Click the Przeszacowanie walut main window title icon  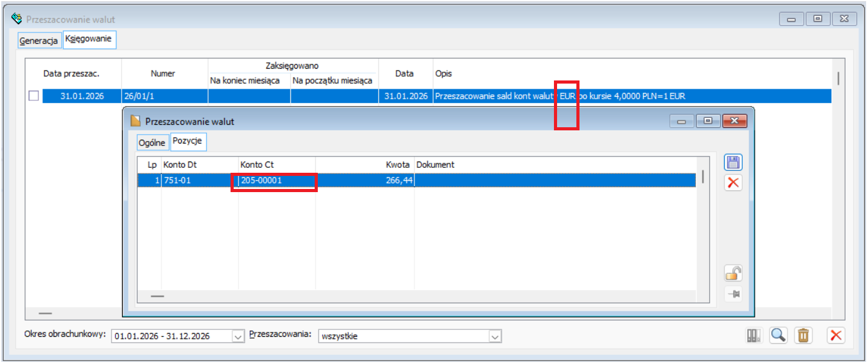pos(17,19)
